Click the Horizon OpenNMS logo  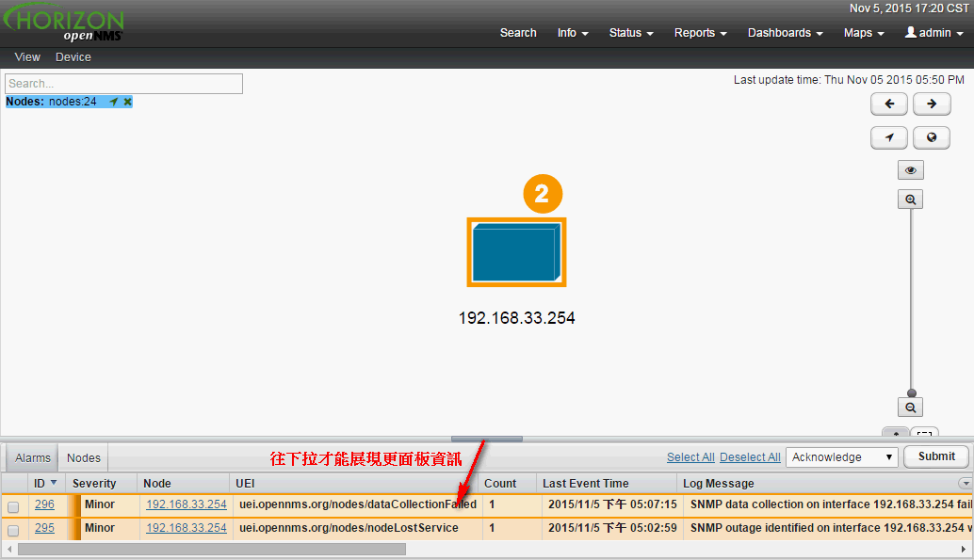[x=63, y=24]
